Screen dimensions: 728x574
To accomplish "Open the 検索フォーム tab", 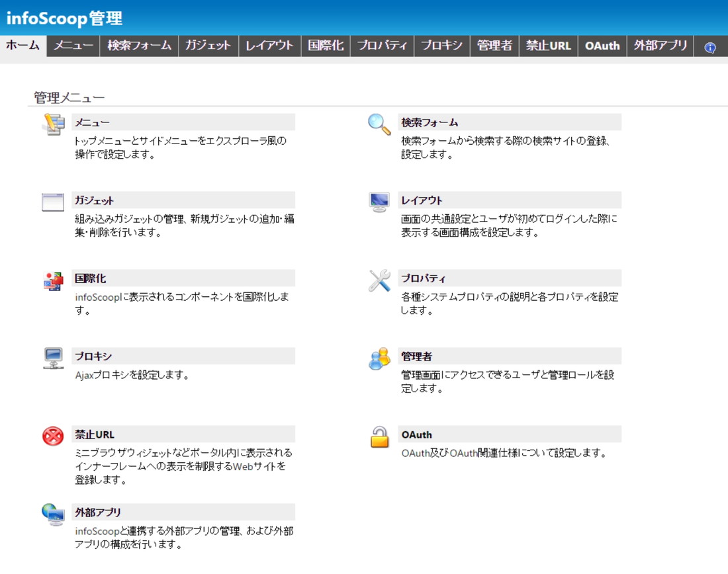I will pyautogui.click(x=139, y=46).
